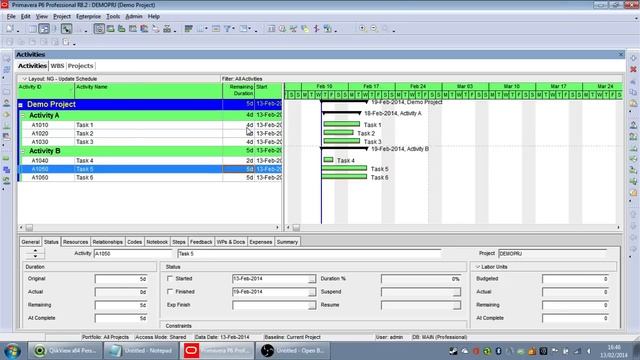Image resolution: width=640 pixels, height=360 pixels.
Task: Sort by the Activity Name column header
Action: click(149, 90)
